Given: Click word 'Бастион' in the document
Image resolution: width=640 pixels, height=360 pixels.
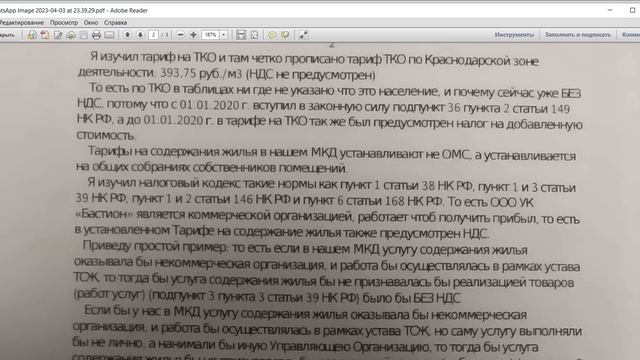Looking at the screenshot, I should [104, 214].
